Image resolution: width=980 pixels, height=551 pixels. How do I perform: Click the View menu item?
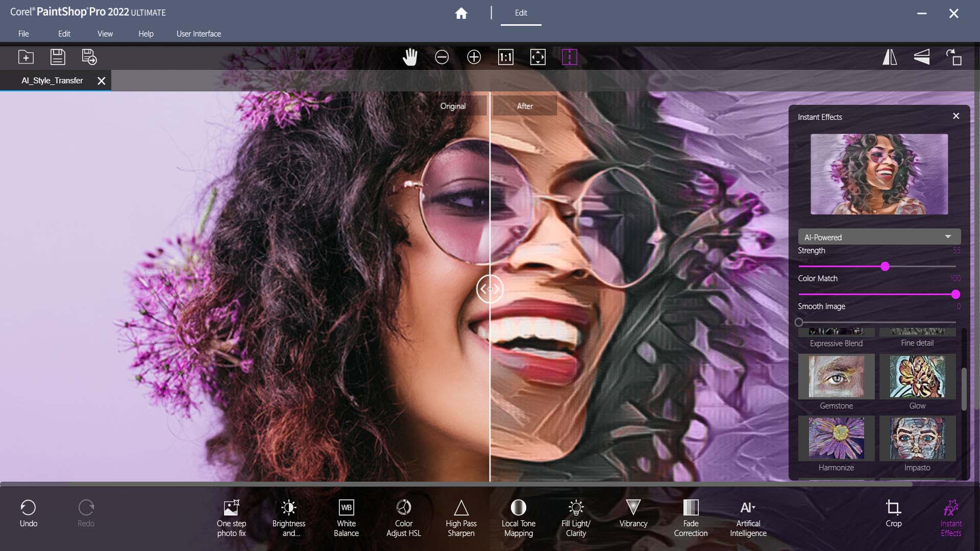click(104, 33)
